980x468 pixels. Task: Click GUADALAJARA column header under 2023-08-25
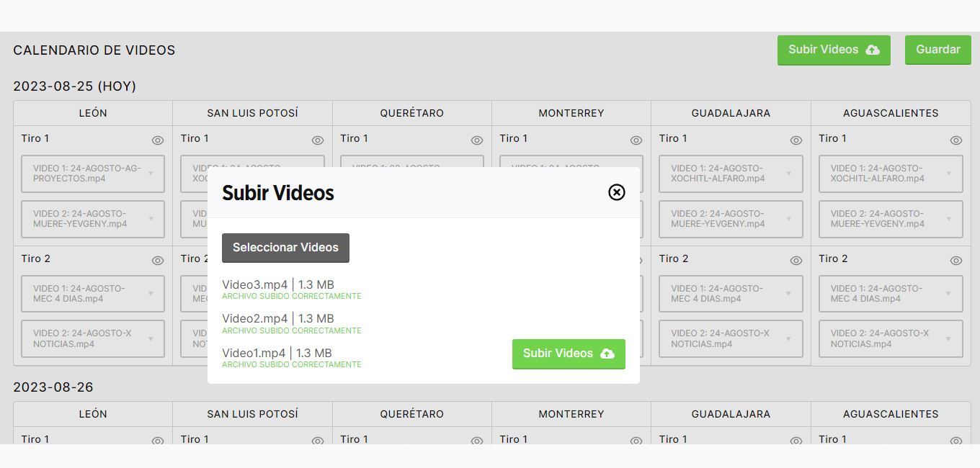[x=731, y=113]
